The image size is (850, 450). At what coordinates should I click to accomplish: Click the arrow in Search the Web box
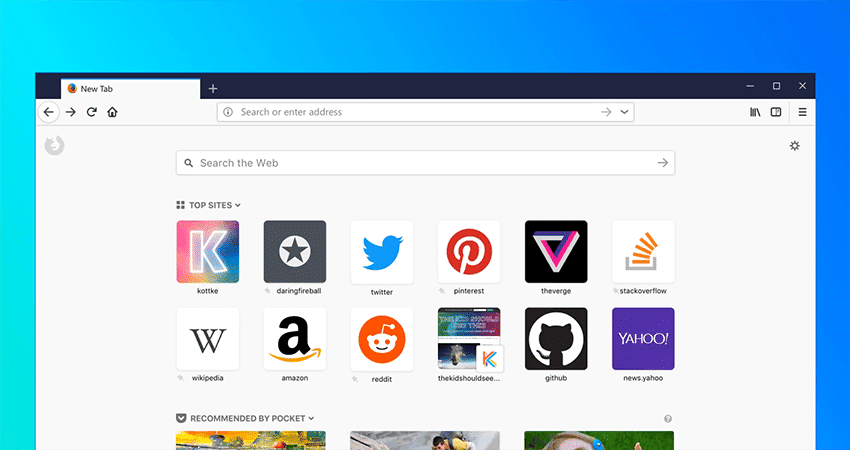[662, 163]
